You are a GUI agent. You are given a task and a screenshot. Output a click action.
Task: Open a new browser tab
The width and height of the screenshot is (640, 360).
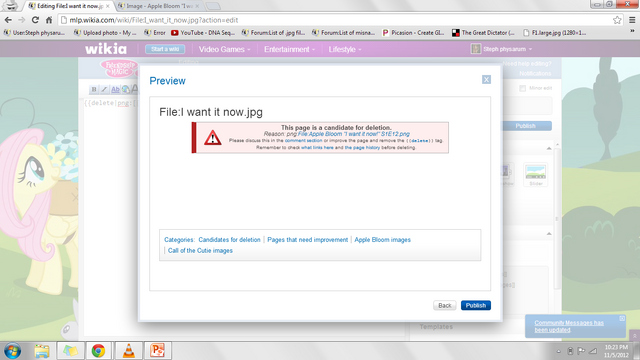213,6
